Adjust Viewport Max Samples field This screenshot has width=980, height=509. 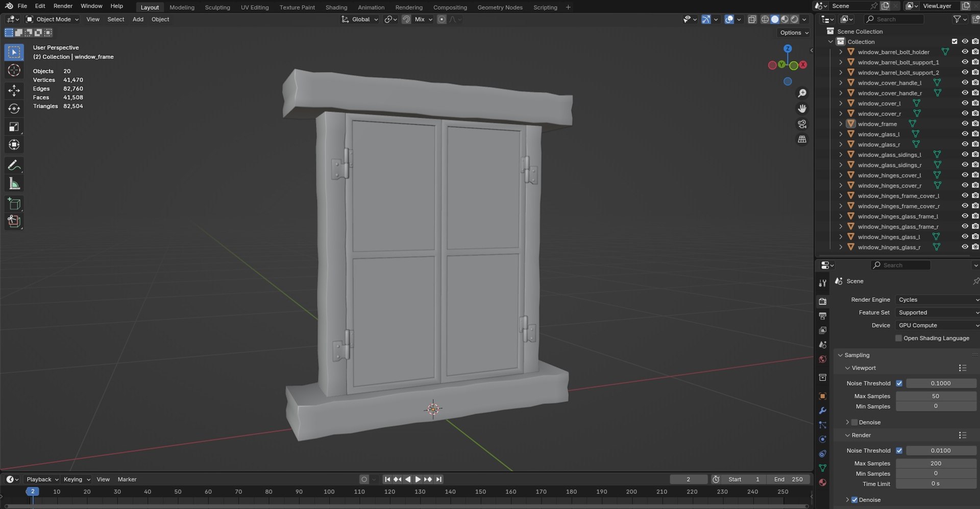click(x=936, y=396)
